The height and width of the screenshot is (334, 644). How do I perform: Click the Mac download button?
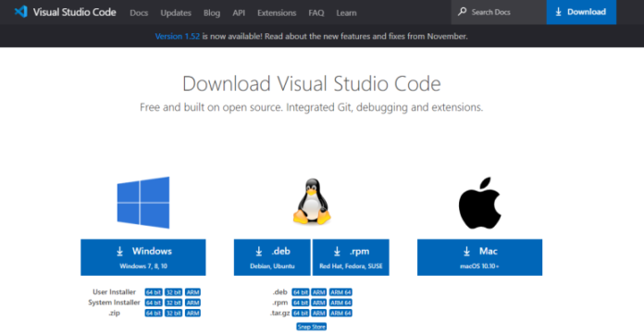tap(479, 257)
